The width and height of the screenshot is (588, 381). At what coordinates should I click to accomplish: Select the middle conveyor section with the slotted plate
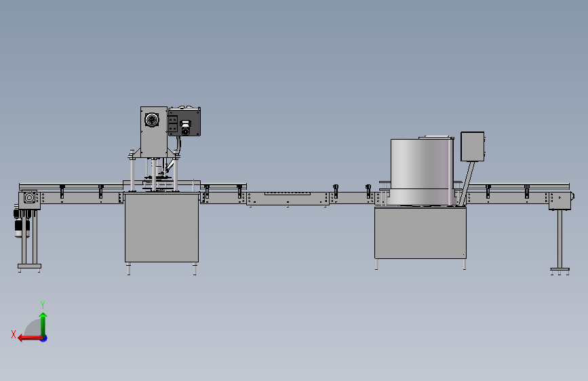pos(288,199)
